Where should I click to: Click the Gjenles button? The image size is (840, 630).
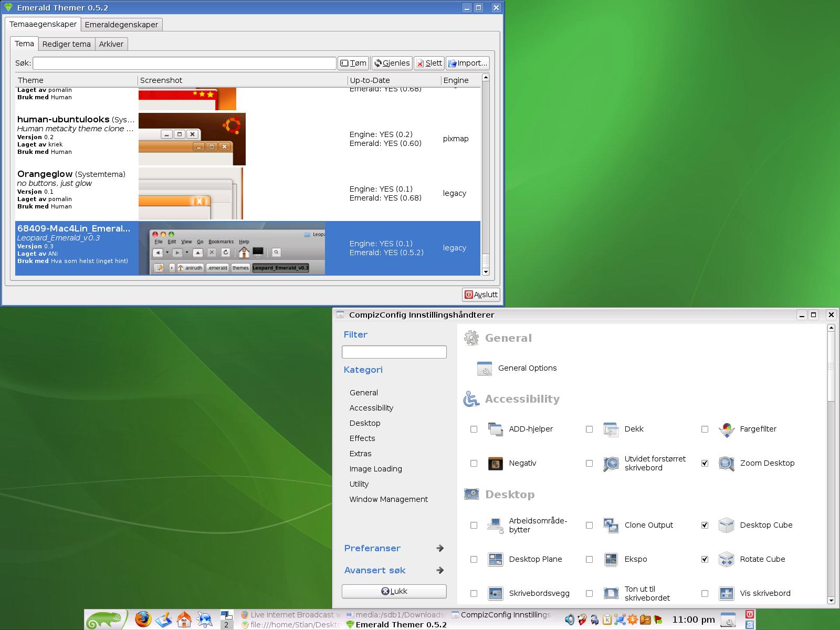[392, 63]
